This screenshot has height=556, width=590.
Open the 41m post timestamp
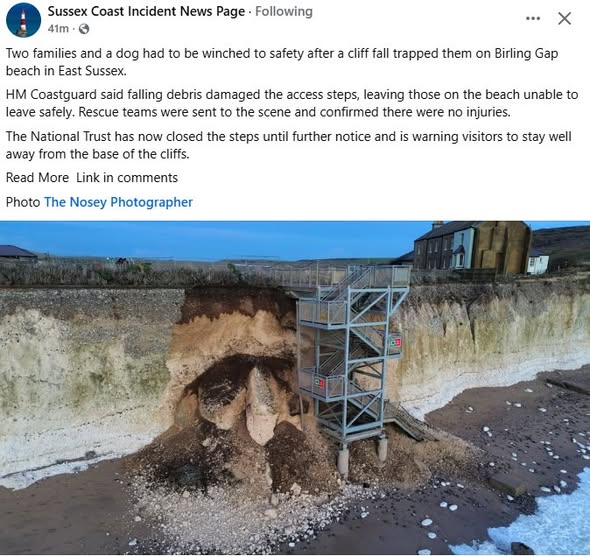click(x=58, y=29)
